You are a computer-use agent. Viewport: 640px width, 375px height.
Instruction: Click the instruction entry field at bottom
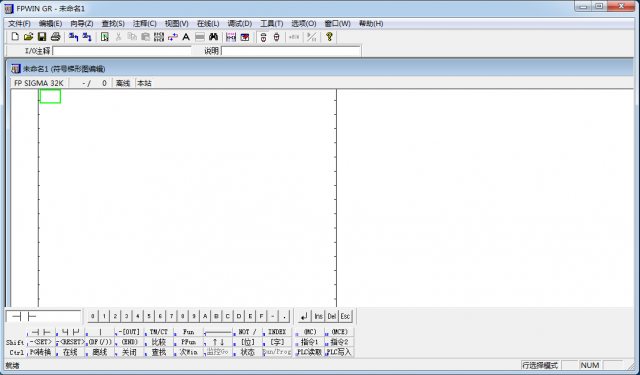44,316
